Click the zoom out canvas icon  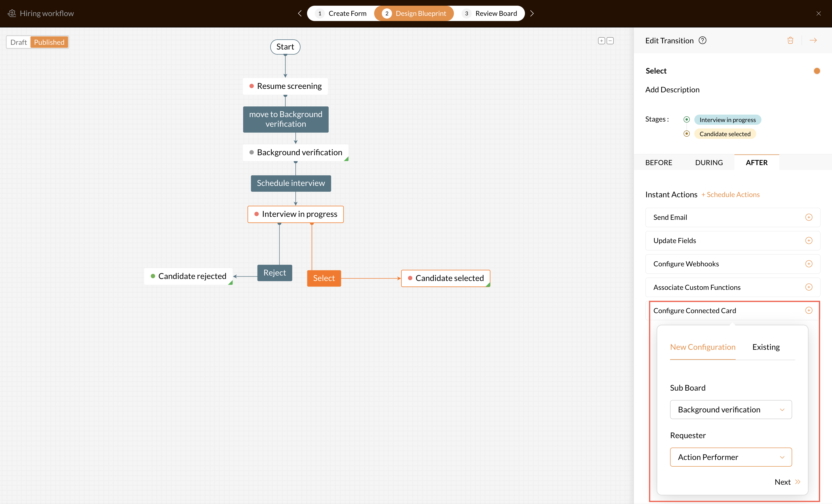coord(610,41)
